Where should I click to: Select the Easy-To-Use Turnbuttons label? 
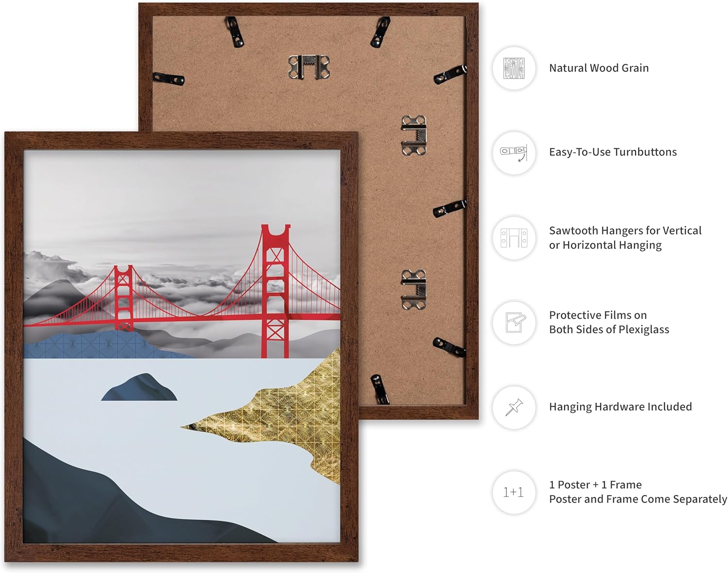(613, 152)
